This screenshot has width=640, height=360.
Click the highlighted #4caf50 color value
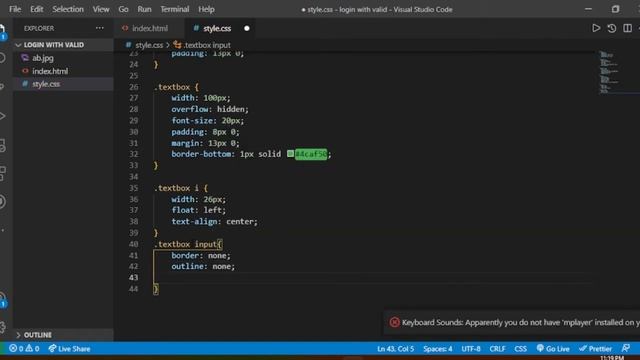311,154
